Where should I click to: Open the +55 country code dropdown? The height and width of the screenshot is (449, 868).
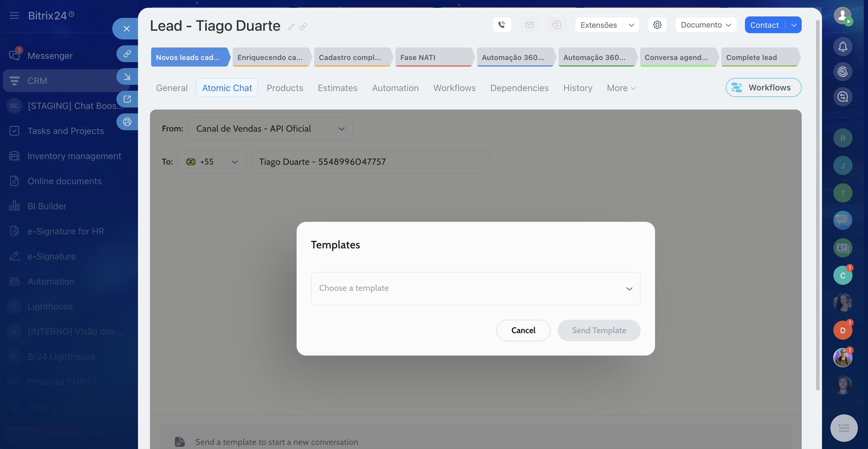[211, 162]
